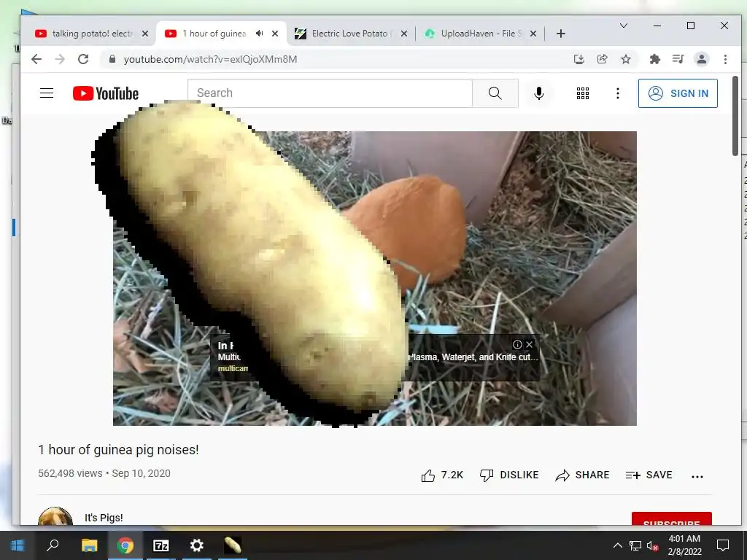This screenshot has height=560, width=747.
Task: Open YouTube settings three-dot menu
Action: 617,93
